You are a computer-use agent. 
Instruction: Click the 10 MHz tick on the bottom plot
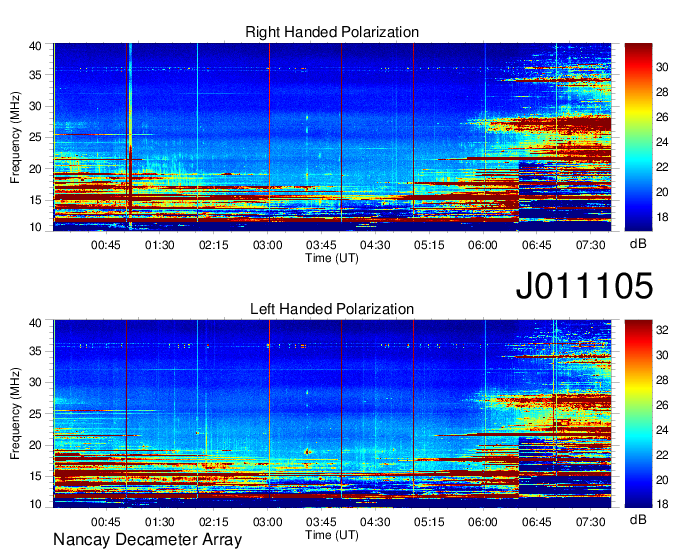point(35,504)
